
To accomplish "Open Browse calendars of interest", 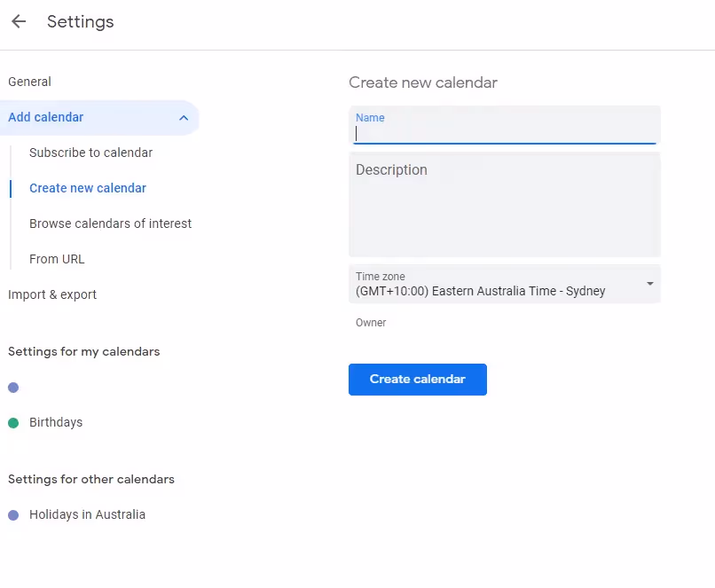I will coord(110,223).
